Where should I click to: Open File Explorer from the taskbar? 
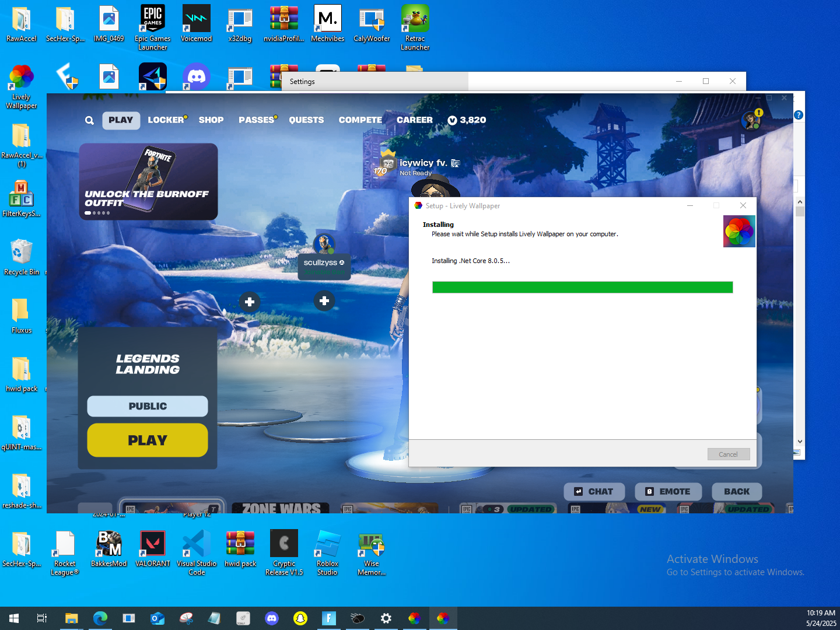71,618
